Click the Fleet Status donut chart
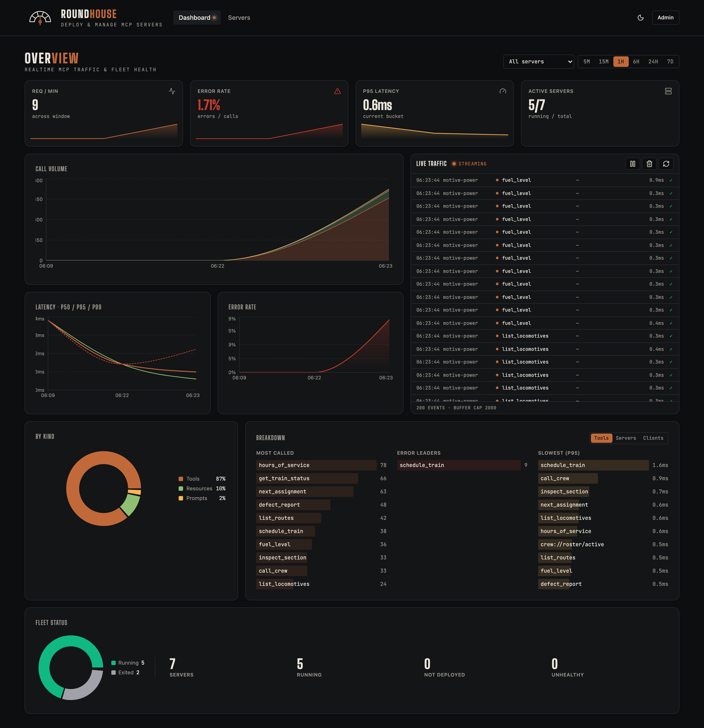This screenshot has width=704, height=728. pos(71,667)
